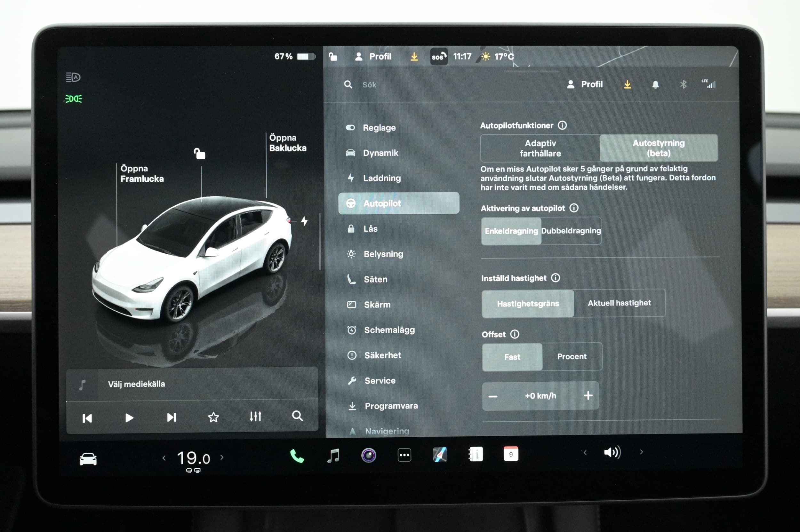800x532 pixels.
Task: Tap the lock icon in status bar
Action: pyautogui.click(x=333, y=56)
